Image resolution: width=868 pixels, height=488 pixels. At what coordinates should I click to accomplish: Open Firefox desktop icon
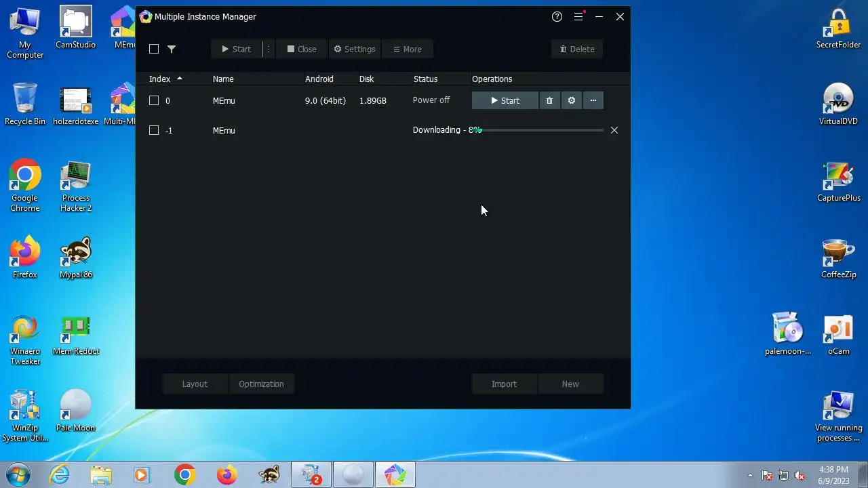click(x=25, y=258)
